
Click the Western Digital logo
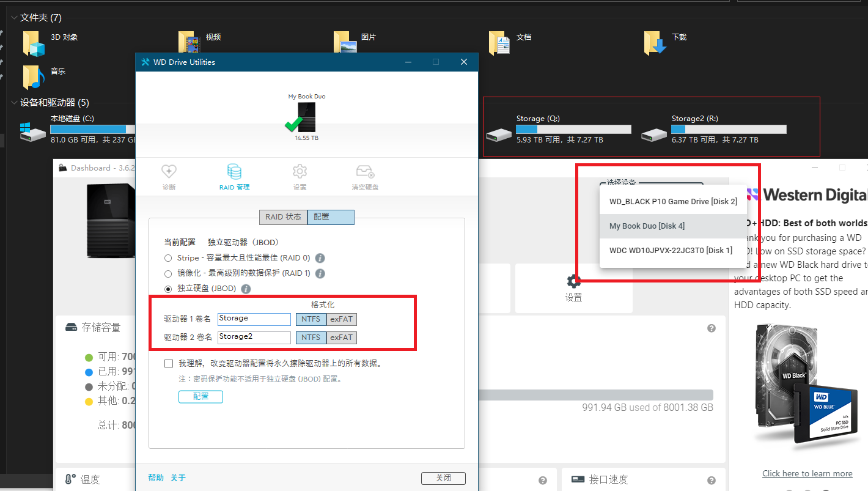(x=808, y=195)
